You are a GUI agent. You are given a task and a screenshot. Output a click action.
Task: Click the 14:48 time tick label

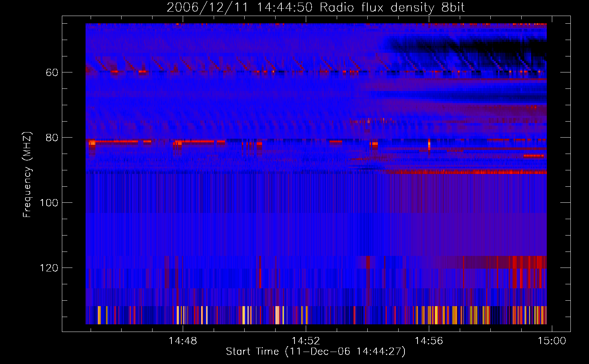coord(183,341)
